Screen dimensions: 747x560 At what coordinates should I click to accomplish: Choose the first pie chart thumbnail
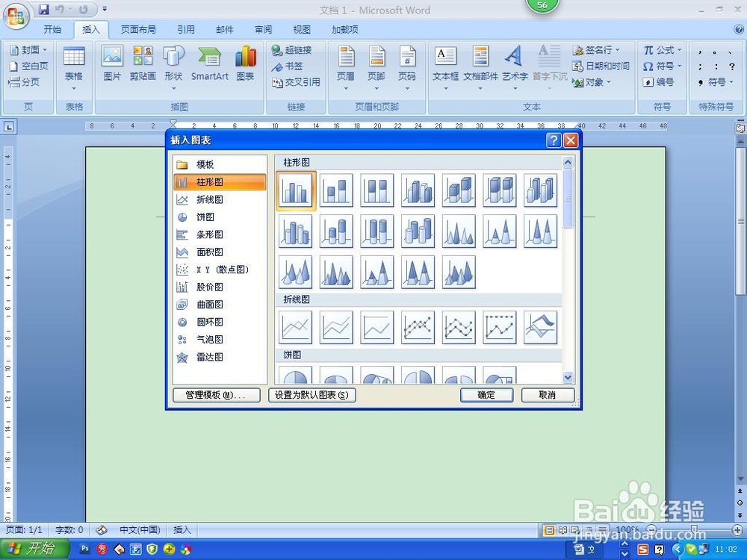[295, 376]
